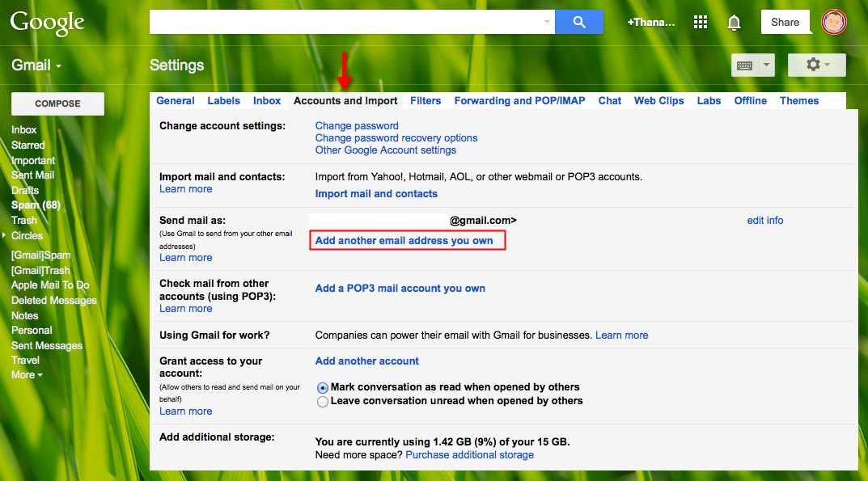Click the +Thana... profile link
The width and height of the screenshot is (868, 481).
(x=651, y=22)
